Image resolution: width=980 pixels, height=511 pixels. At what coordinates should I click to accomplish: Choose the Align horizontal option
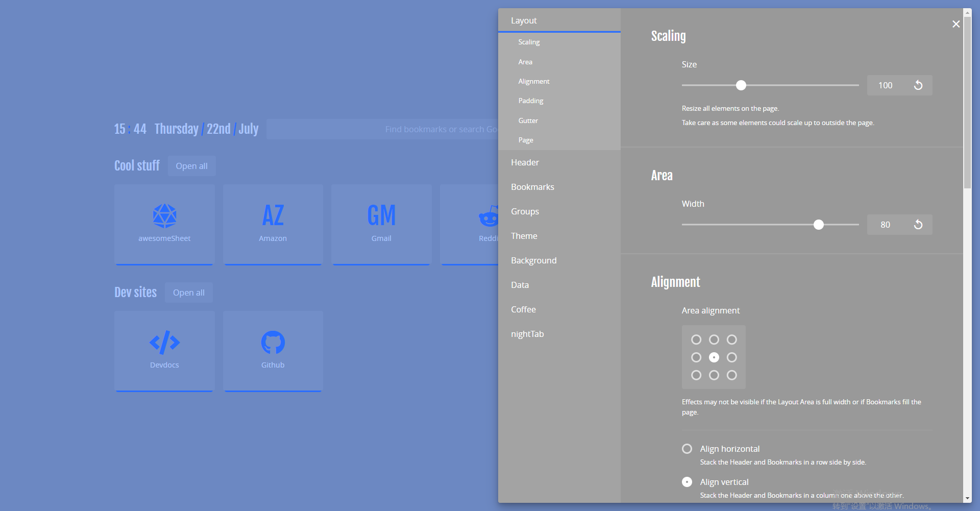pos(687,449)
